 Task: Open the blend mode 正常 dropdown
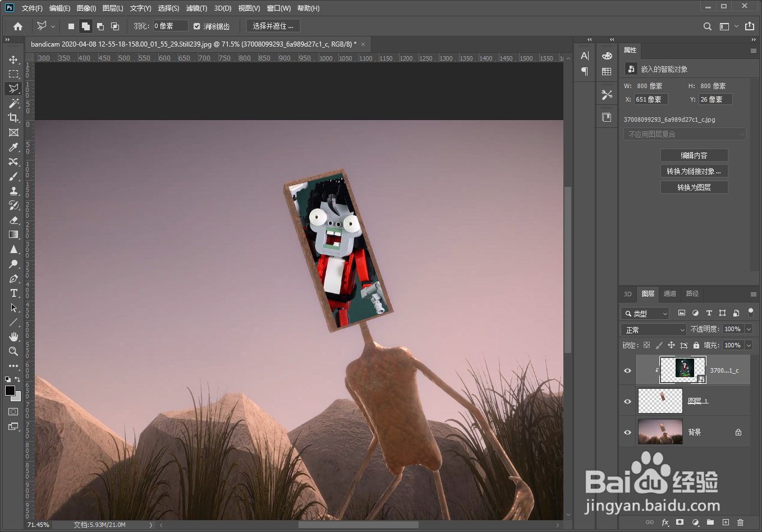[x=654, y=329]
